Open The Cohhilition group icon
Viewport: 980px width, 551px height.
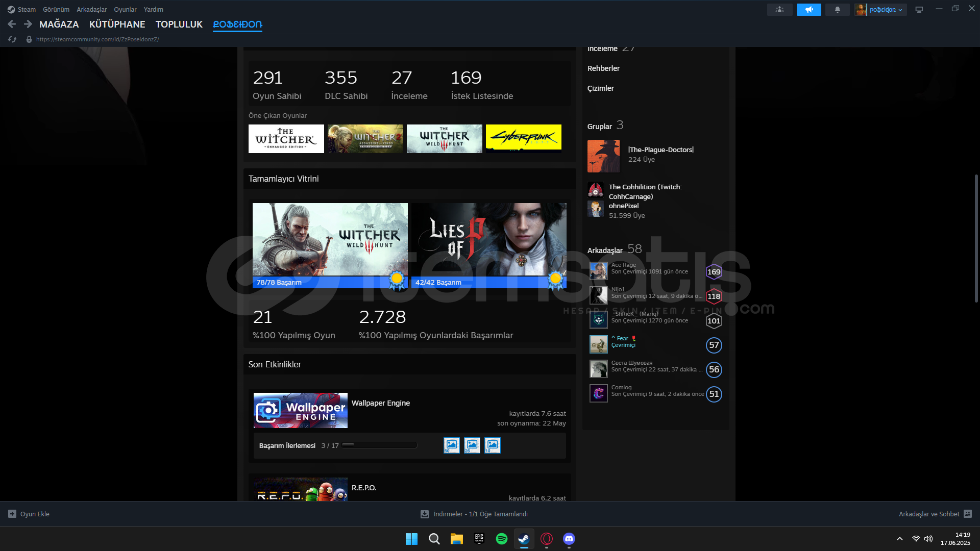596,190
